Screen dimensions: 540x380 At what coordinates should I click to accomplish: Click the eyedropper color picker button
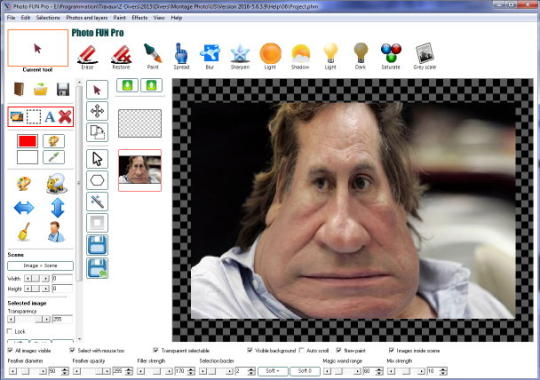tap(54, 157)
